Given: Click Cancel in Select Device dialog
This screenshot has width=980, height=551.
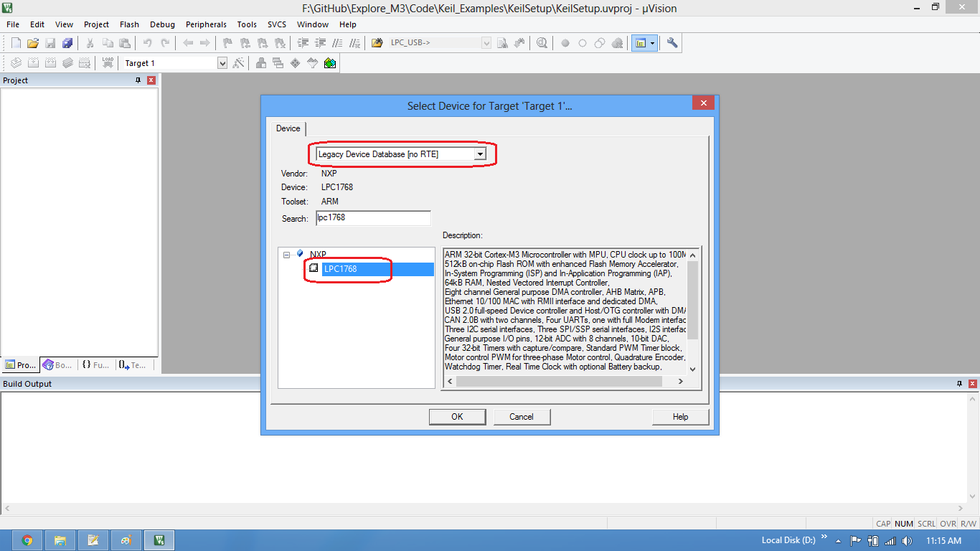Looking at the screenshot, I should point(522,417).
